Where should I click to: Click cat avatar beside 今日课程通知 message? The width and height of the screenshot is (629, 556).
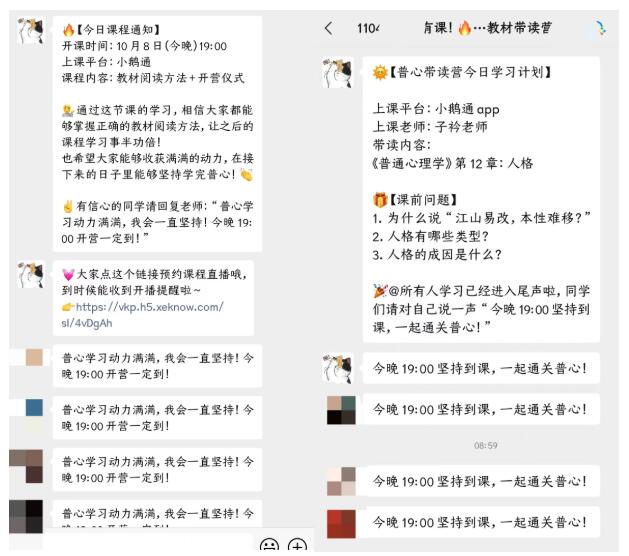click(31, 30)
